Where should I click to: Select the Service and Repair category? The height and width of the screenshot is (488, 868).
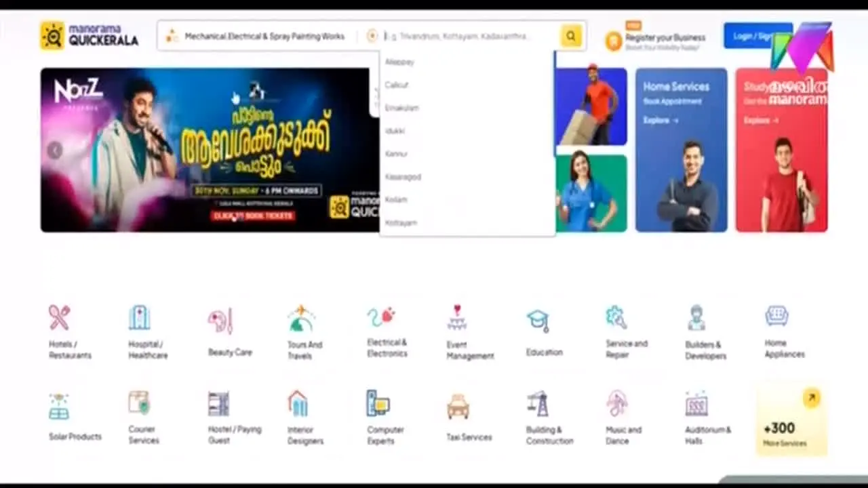[627, 332]
